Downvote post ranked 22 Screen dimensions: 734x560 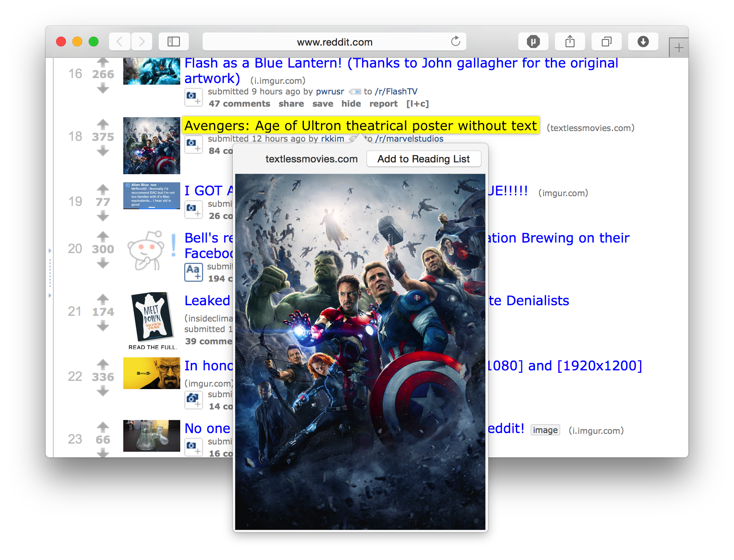point(103,391)
